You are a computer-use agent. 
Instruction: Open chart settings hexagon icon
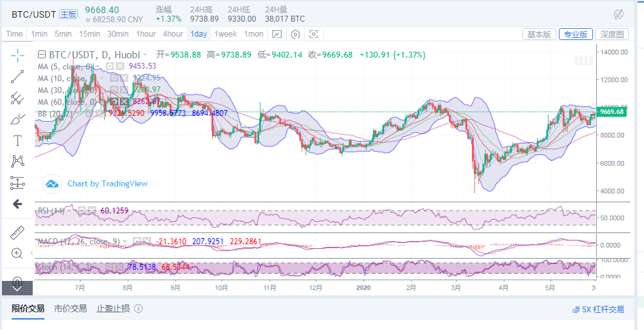(295, 34)
